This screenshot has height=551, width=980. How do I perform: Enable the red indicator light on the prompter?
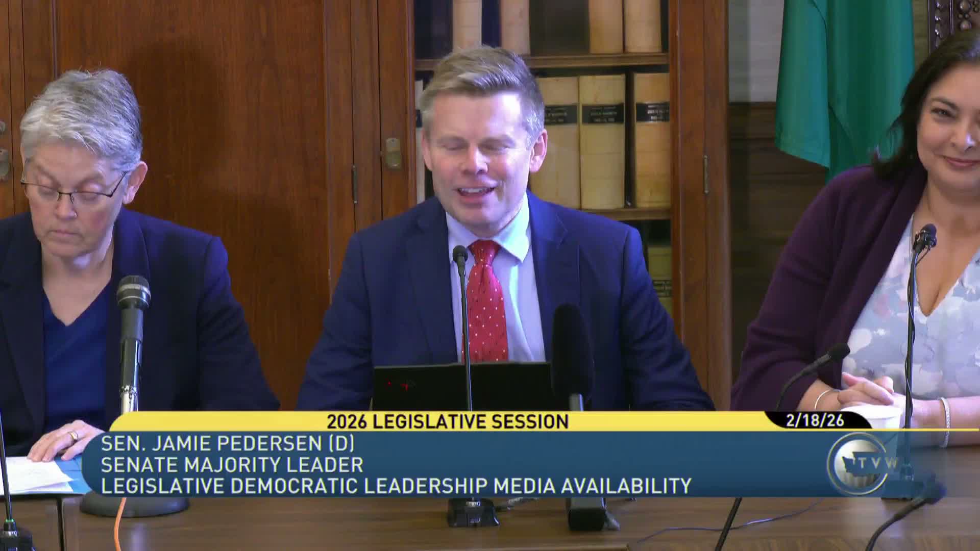[x=389, y=384]
